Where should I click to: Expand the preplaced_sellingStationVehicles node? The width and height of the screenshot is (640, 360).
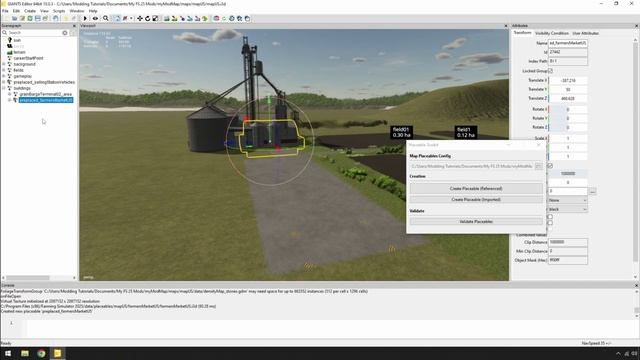(x=4, y=82)
